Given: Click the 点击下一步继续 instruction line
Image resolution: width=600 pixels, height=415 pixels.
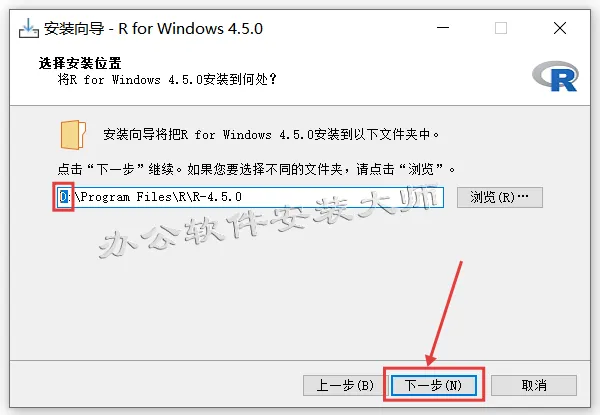Looking at the screenshot, I should [256, 169].
